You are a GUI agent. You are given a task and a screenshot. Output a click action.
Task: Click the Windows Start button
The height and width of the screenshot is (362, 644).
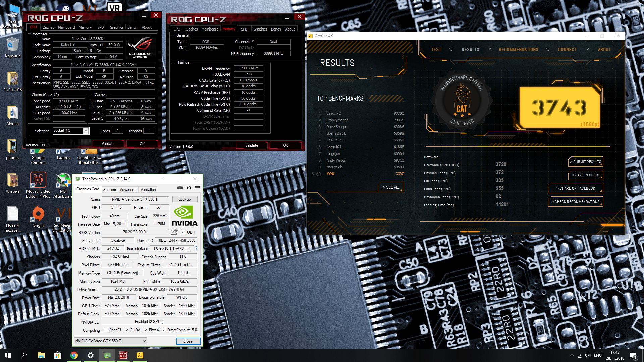8,355
